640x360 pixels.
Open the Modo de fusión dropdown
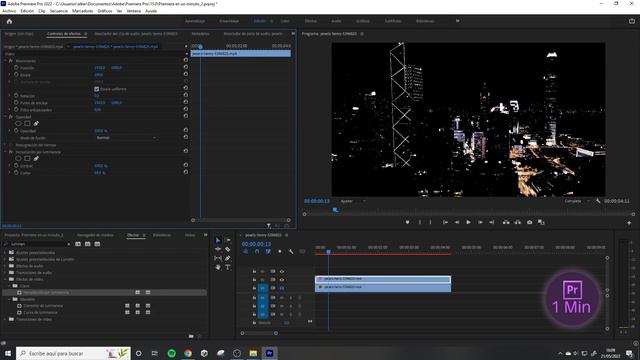[x=126, y=138]
